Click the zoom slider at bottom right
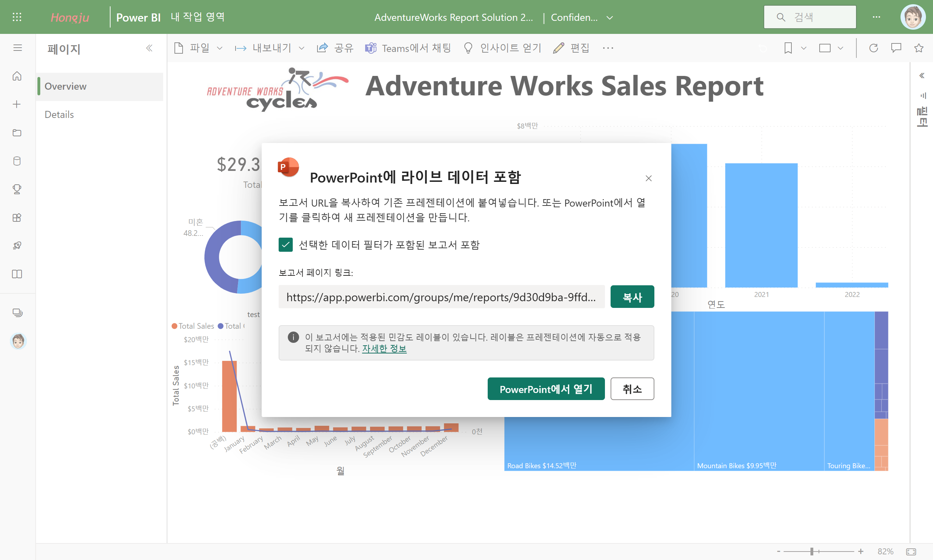 pyautogui.click(x=812, y=551)
